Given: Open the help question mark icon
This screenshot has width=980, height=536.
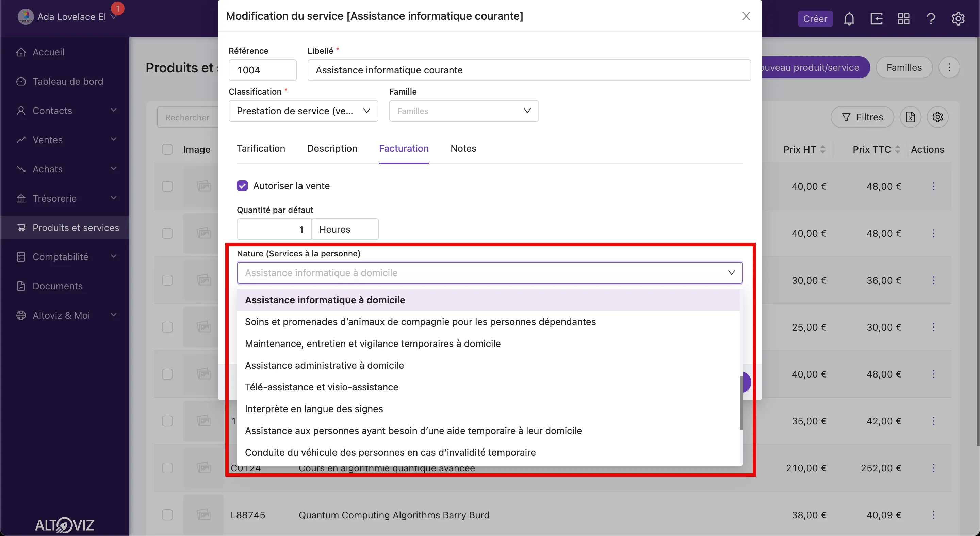Looking at the screenshot, I should click(931, 19).
